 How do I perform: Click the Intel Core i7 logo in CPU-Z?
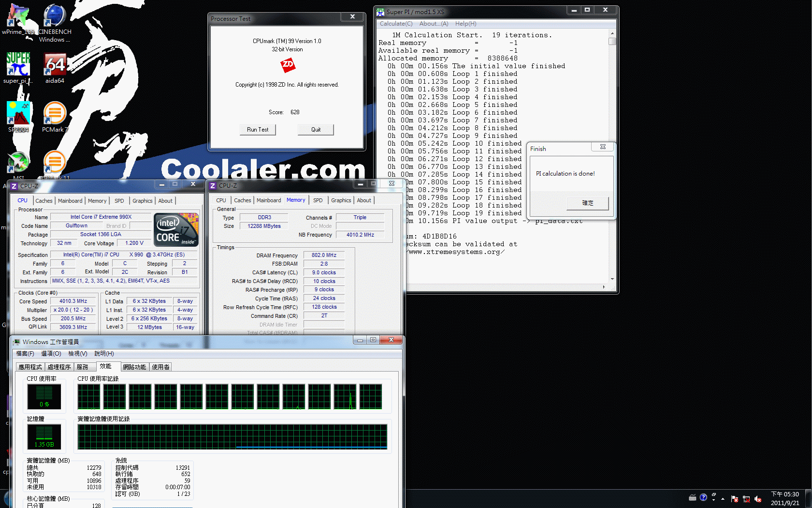click(176, 230)
